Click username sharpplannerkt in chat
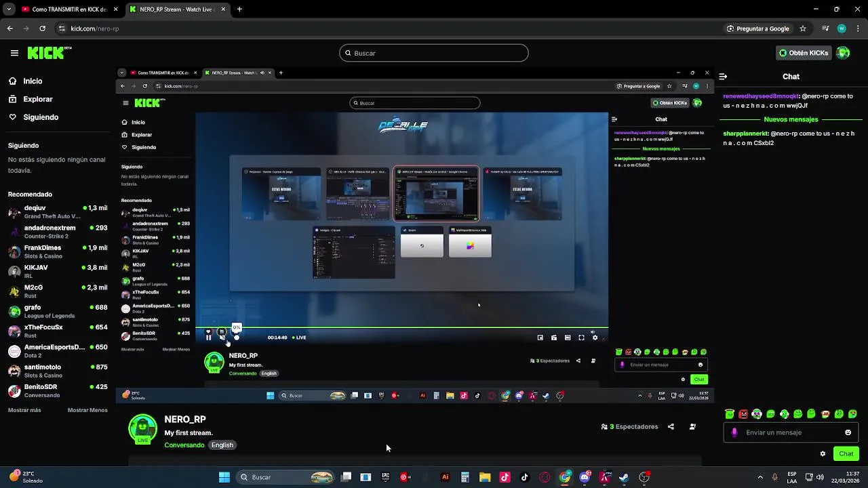Image resolution: width=868 pixels, height=488 pixels. (746, 134)
